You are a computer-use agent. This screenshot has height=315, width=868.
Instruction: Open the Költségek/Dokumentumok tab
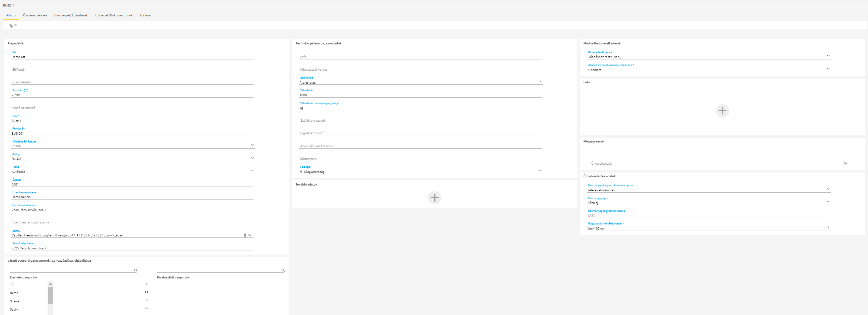click(113, 15)
